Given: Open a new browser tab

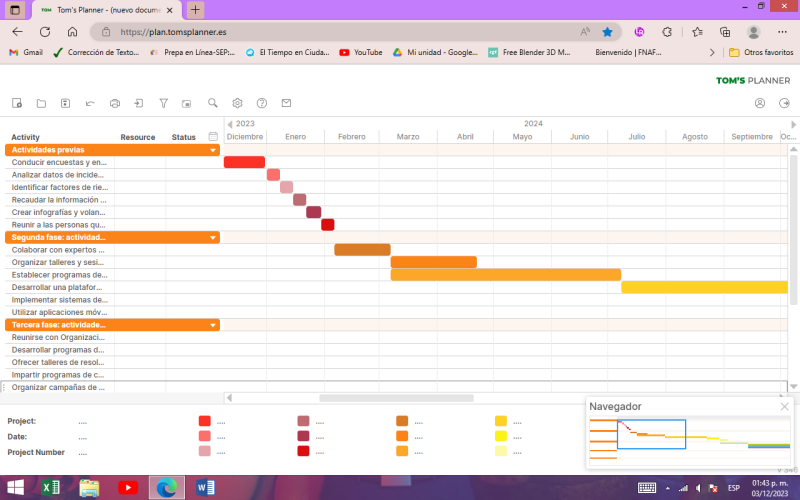Looking at the screenshot, I should [x=195, y=10].
